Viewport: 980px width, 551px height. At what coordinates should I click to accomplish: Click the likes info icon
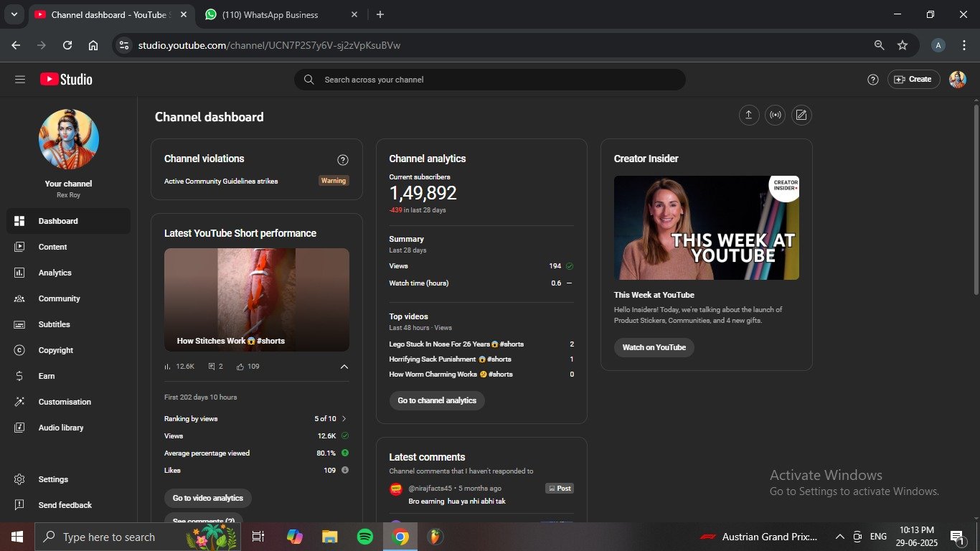[x=345, y=471]
